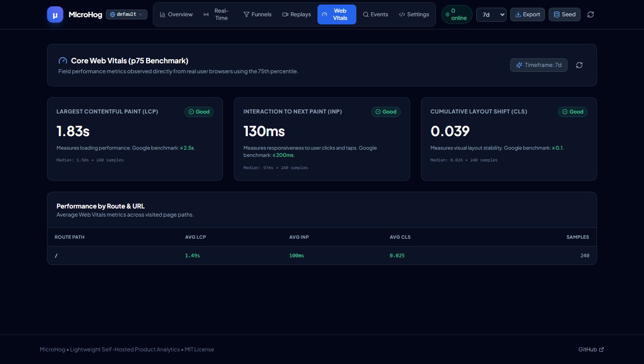The image size is (644, 364).
Task: Open the GitHub link in footer
Action: [591, 350]
